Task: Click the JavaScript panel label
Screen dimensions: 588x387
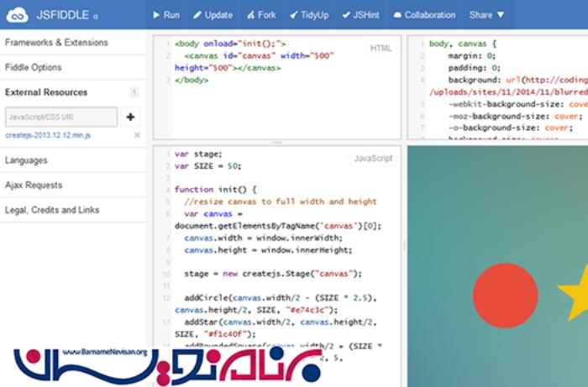Action: (x=373, y=158)
